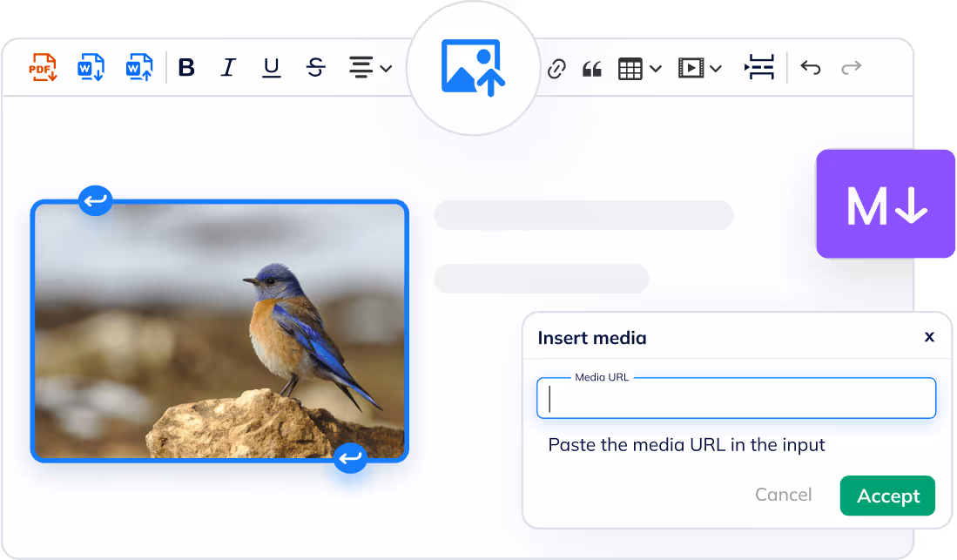This screenshot has width=957, height=560.
Task: Click the image upload icon
Action: click(x=473, y=68)
